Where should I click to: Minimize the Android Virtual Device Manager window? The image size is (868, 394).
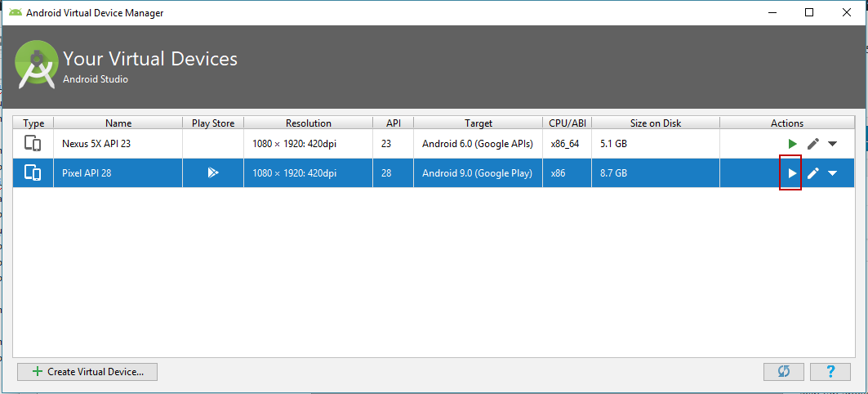[772, 12]
